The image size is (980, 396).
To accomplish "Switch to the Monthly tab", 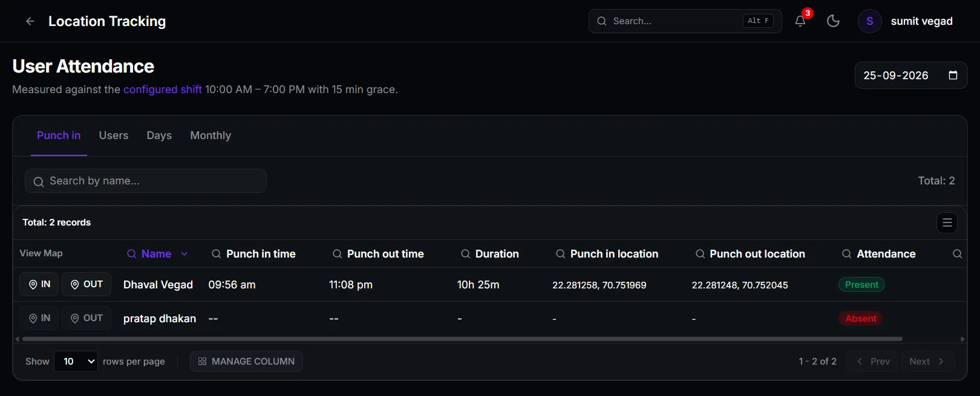I will coord(211,135).
